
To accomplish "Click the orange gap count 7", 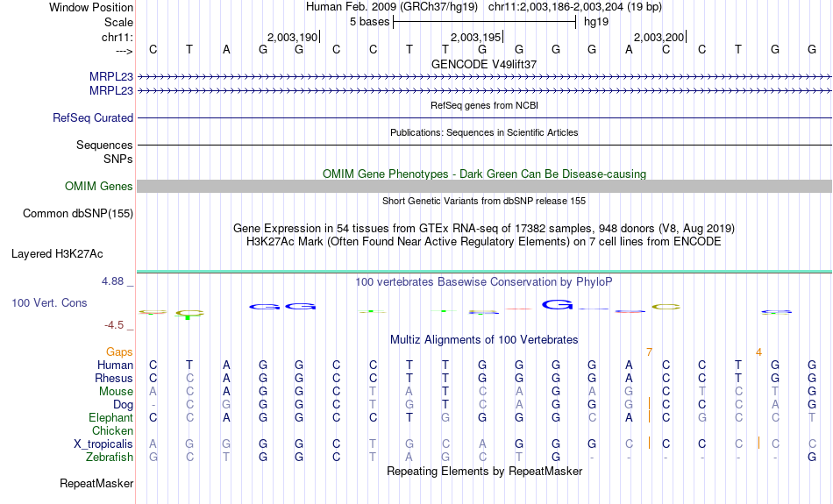I will click(x=649, y=352).
